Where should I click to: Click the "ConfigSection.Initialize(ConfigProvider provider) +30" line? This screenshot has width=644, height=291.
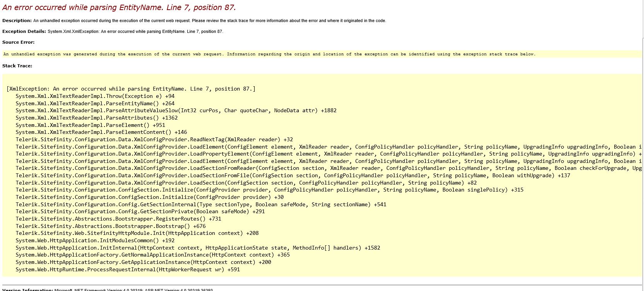point(150,197)
